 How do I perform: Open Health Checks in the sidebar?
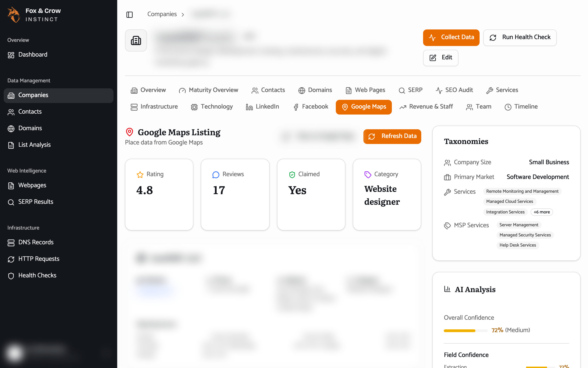[59, 275]
